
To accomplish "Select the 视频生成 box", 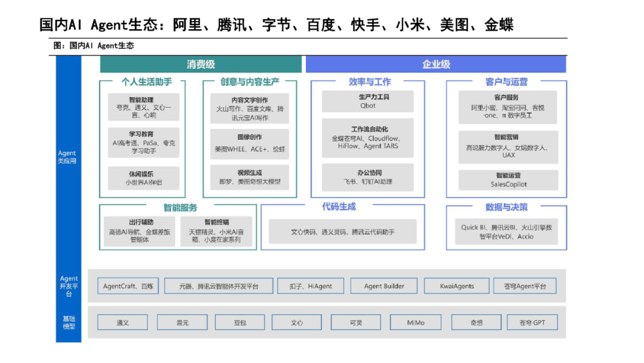I will 250,177.
